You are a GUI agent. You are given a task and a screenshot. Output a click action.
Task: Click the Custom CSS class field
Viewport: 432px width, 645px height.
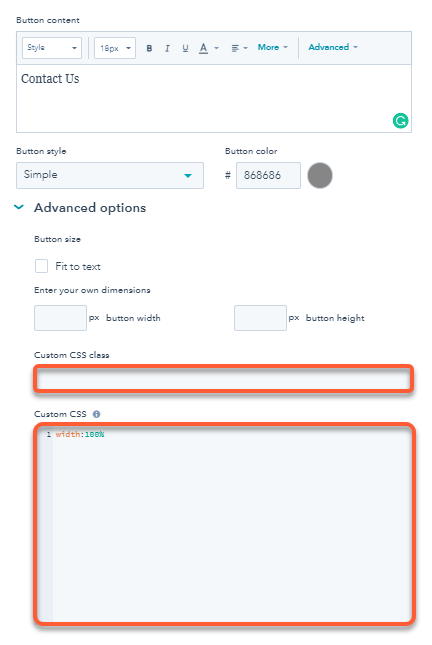pos(223,378)
